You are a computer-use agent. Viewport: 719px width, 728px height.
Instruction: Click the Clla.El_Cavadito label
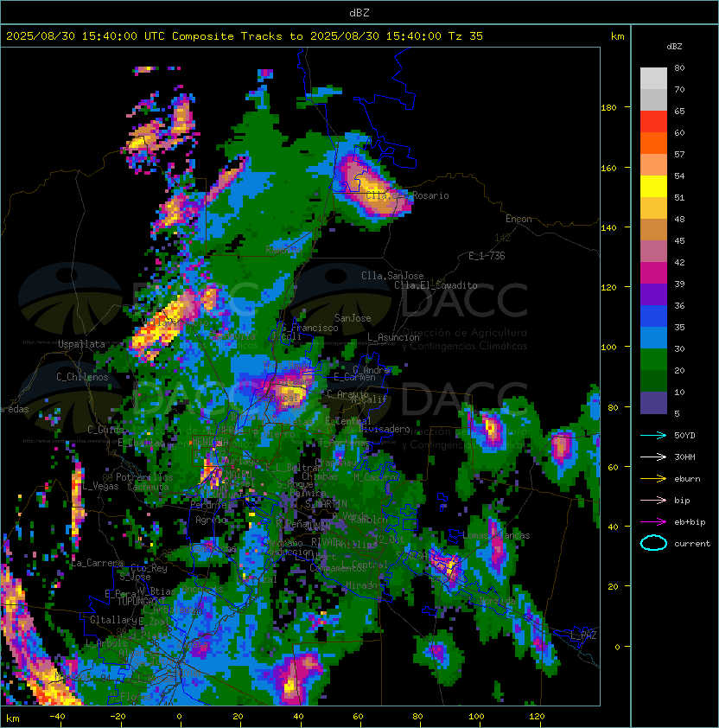pyautogui.click(x=436, y=285)
